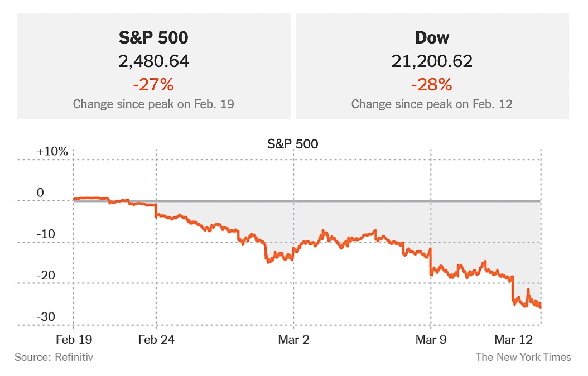Image resolution: width=588 pixels, height=376 pixels.
Task: Select the S&P value 2,480.64
Action: [x=153, y=61]
